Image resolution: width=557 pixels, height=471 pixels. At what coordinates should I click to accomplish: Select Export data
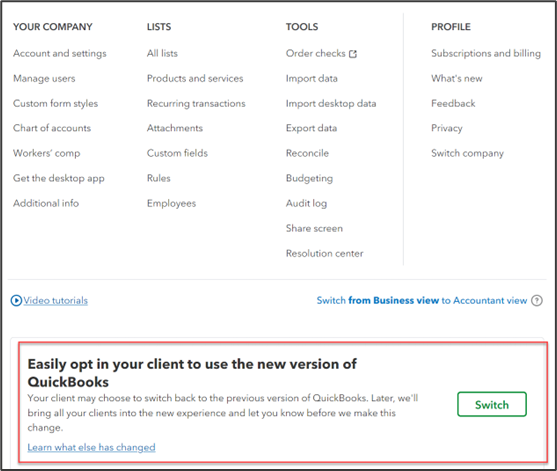pos(311,128)
